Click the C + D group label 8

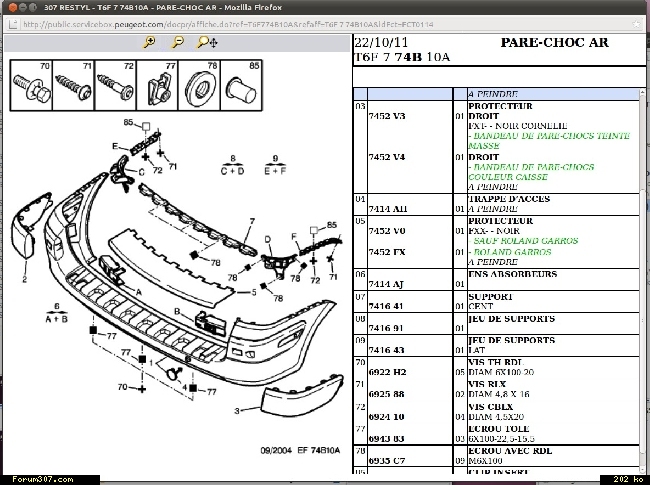(x=232, y=165)
